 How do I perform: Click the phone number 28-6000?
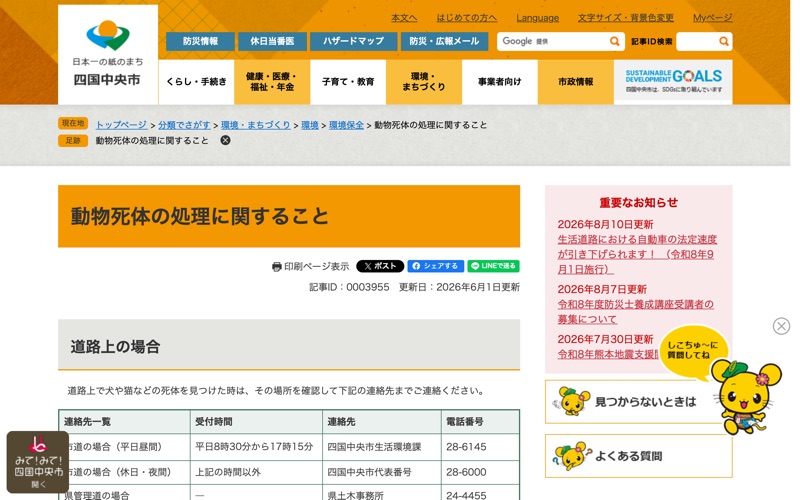coord(466,472)
